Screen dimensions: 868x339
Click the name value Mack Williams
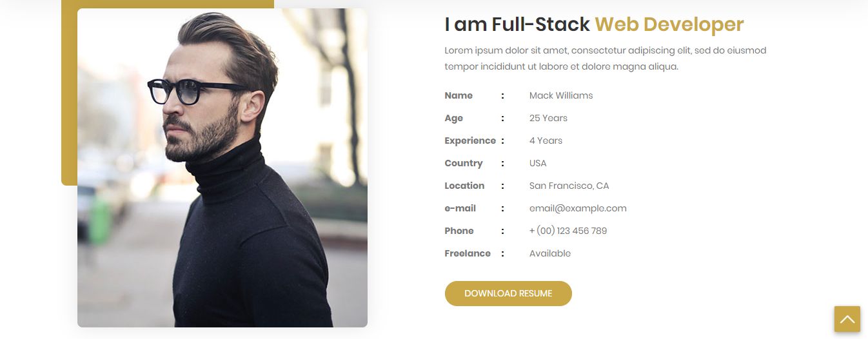tap(560, 95)
